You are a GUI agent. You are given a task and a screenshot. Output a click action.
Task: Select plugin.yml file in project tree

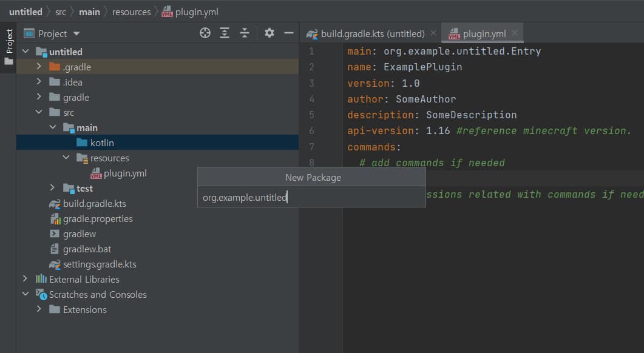(x=125, y=173)
